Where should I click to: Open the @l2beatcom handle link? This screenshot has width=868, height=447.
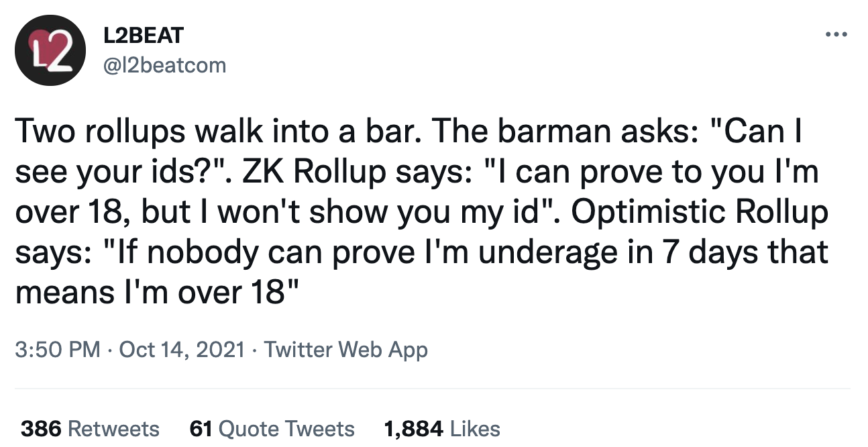164,65
